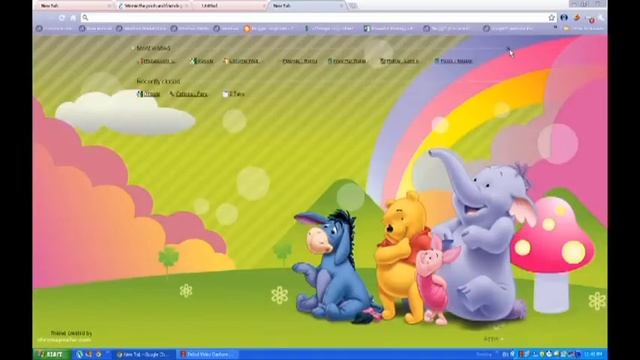
Task: Close the Winnie the pooh tab
Action: pyautogui.click(x=187, y=6)
